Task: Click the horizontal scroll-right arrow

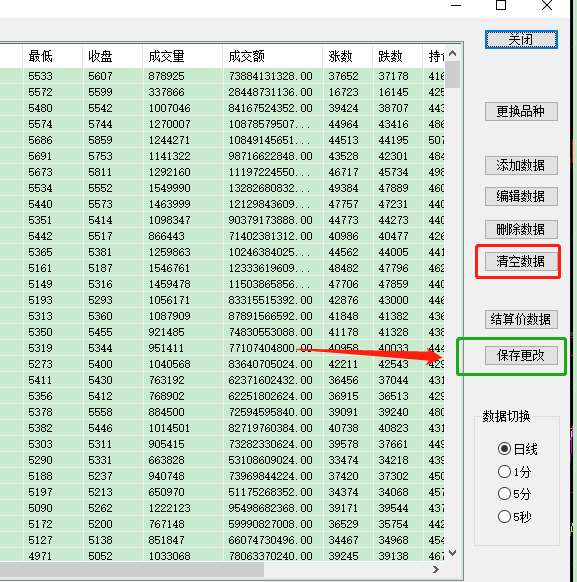Action: pyautogui.click(x=436, y=569)
